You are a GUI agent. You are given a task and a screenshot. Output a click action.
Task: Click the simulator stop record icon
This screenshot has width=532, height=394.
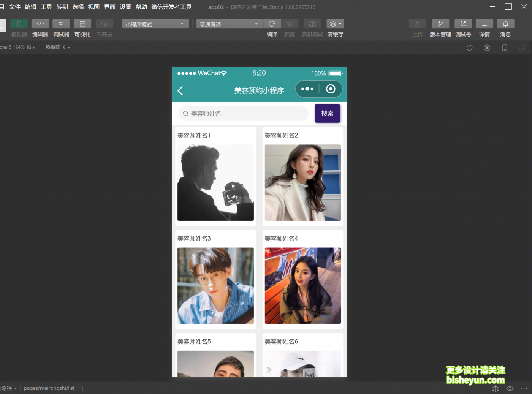(487, 48)
